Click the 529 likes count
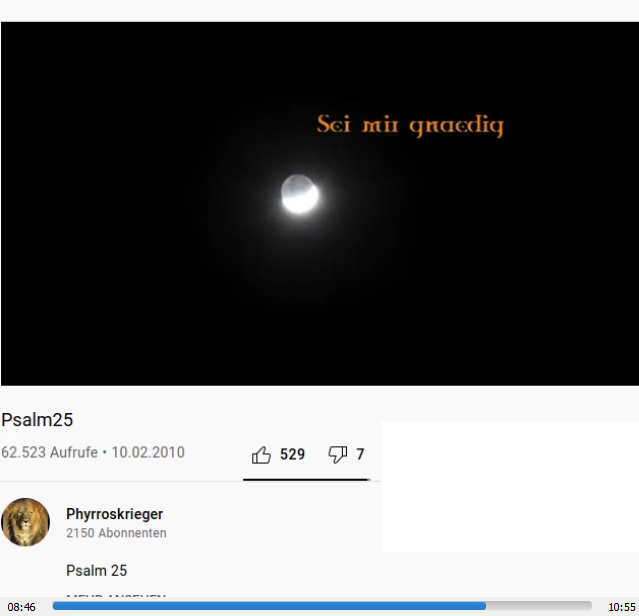The image size is (639, 616). tap(292, 454)
